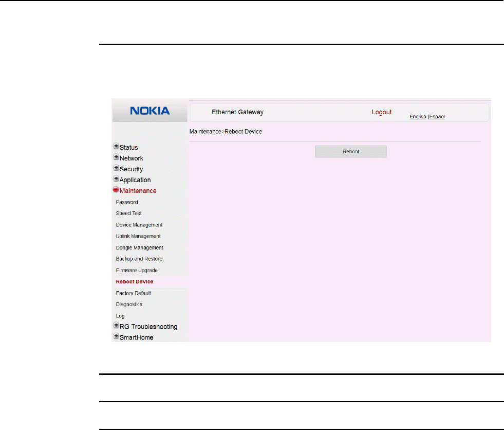Open Dongle Management submenu item
Viewport: 504px width, 430px height.
pos(140,247)
